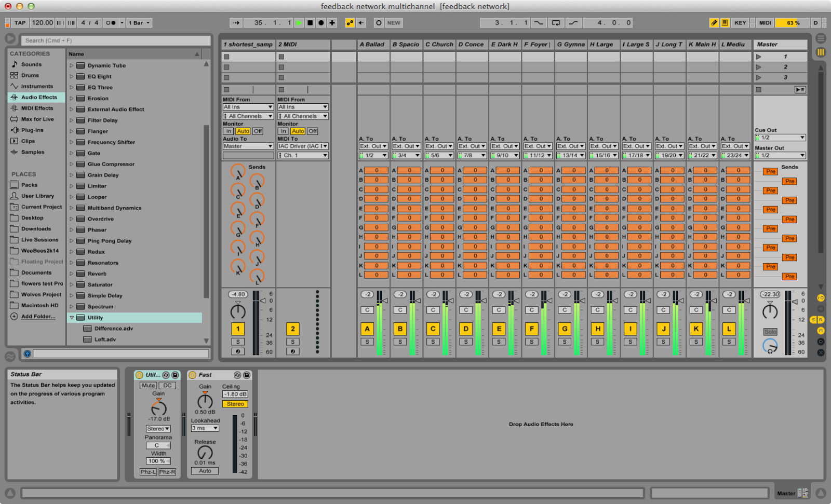Open track 1 Audio To Master dropdown

point(248,146)
